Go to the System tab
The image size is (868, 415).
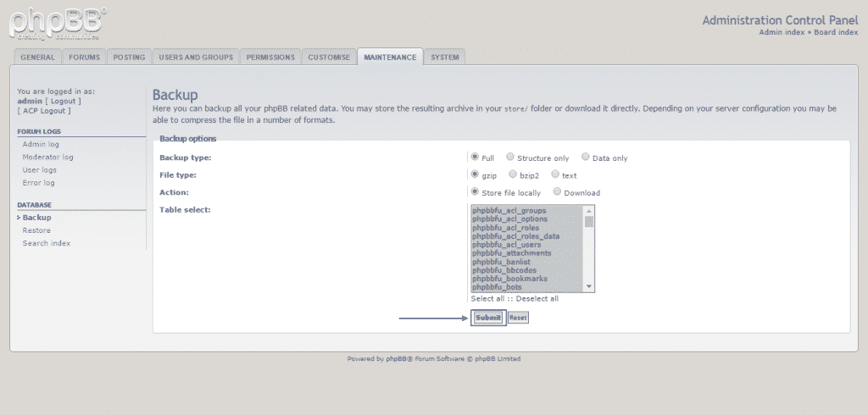[445, 58]
